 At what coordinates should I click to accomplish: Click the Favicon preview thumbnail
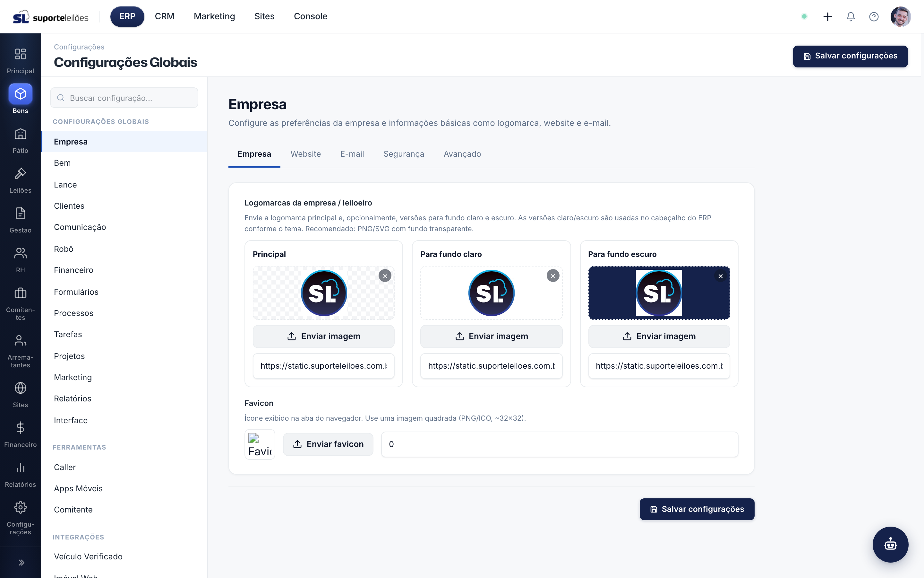point(260,444)
